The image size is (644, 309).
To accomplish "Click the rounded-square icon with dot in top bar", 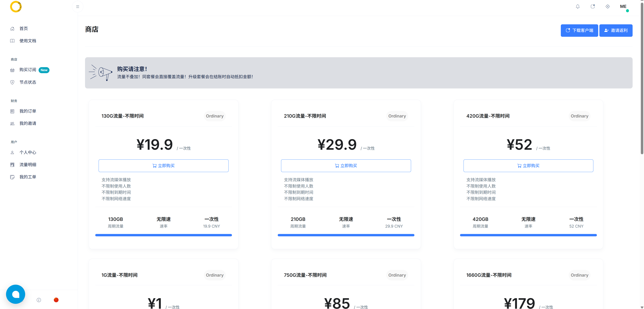I will coord(593,7).
